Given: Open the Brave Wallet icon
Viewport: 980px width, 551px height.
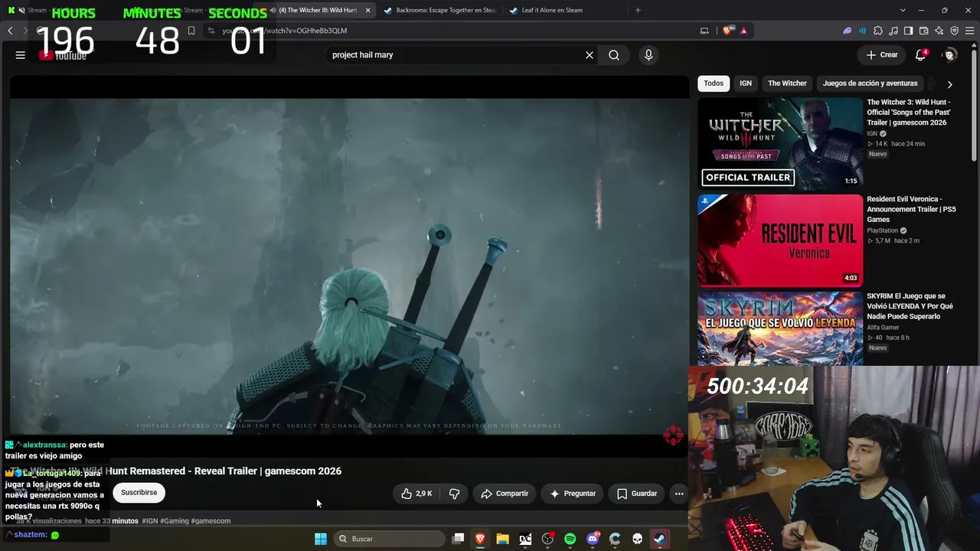Looking at the screenshot, I should [x=923, y=31].
